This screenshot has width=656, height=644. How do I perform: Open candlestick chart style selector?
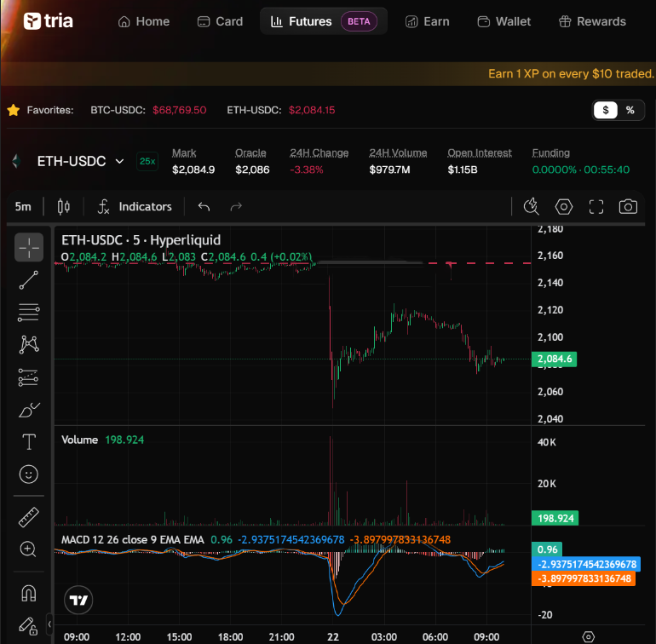point(64,207)
